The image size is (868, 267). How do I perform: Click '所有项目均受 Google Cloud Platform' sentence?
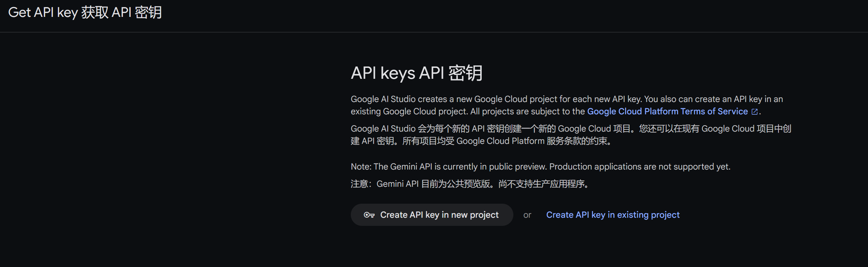506,141
